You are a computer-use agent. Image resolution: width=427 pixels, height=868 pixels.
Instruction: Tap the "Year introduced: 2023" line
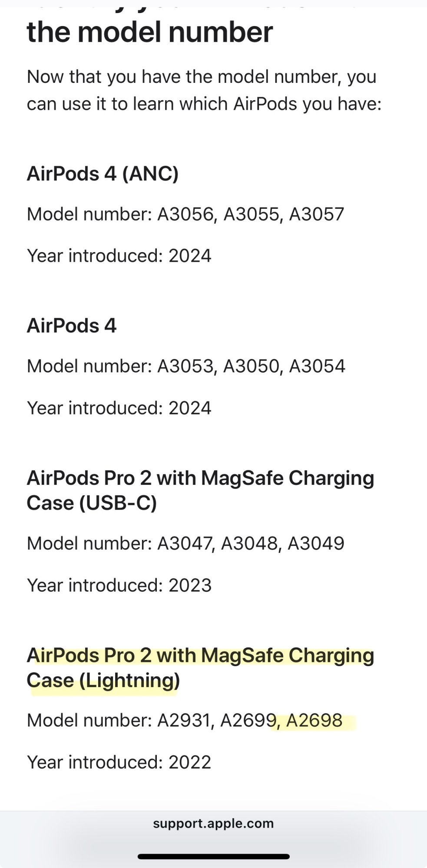[119, 585]
